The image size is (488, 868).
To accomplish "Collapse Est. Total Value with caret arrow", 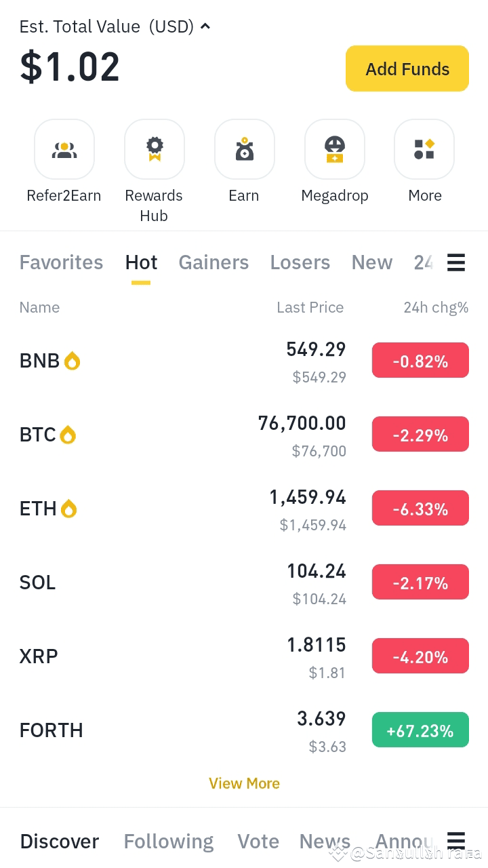I will (205, 26).
